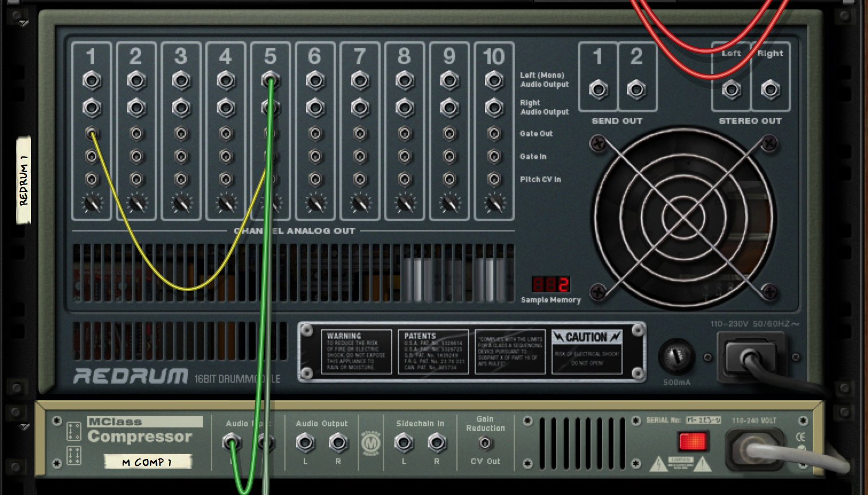Click Compressor Audio Input L jack with green cable
The image size is (868, 495).
click(x=232, y=442)
